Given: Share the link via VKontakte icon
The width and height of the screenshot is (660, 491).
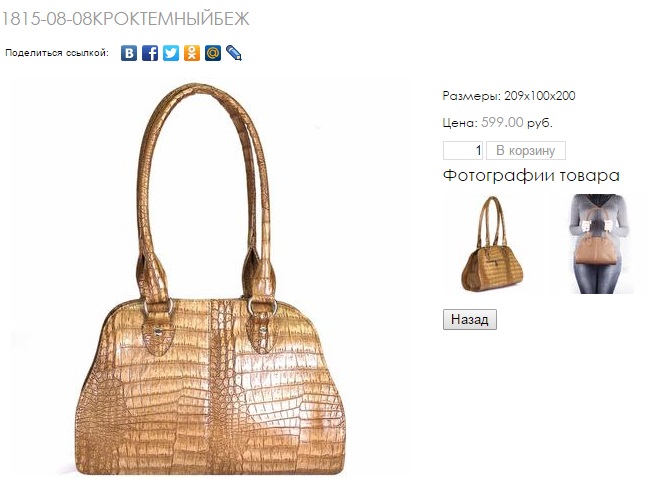Looking at the screenshot, I should 129,53.
